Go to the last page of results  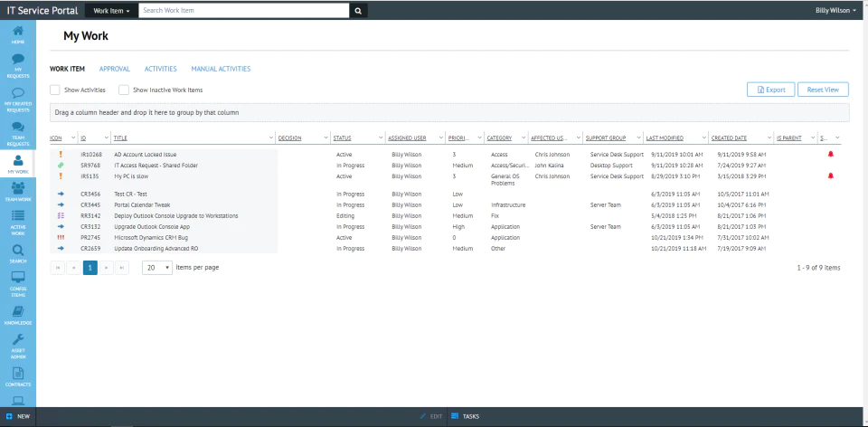point(122,268)
